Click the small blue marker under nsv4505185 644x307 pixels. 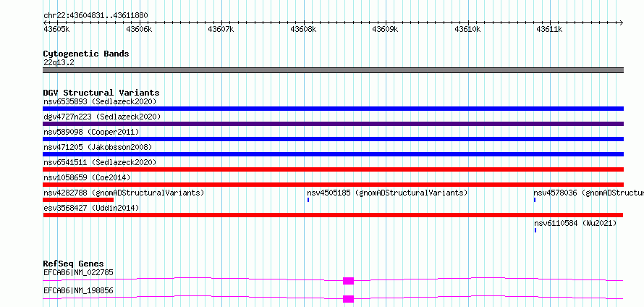pos(308,200)
